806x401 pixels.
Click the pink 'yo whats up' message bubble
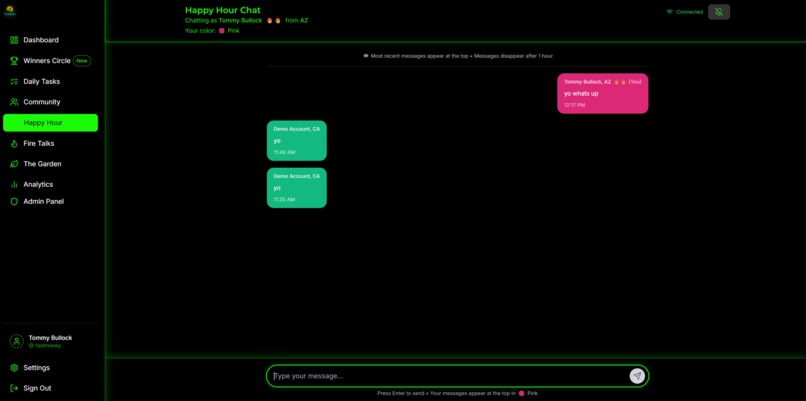(x=602, y=94)
